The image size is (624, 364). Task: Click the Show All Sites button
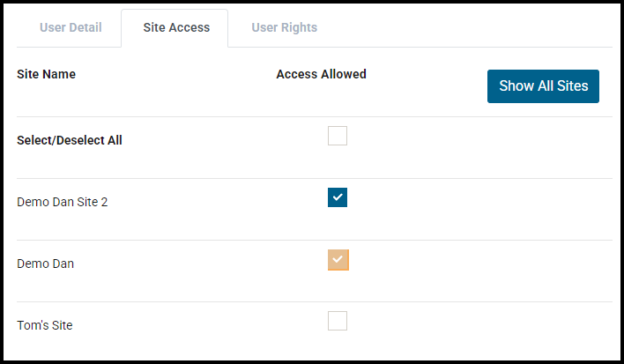click(543, 86)
